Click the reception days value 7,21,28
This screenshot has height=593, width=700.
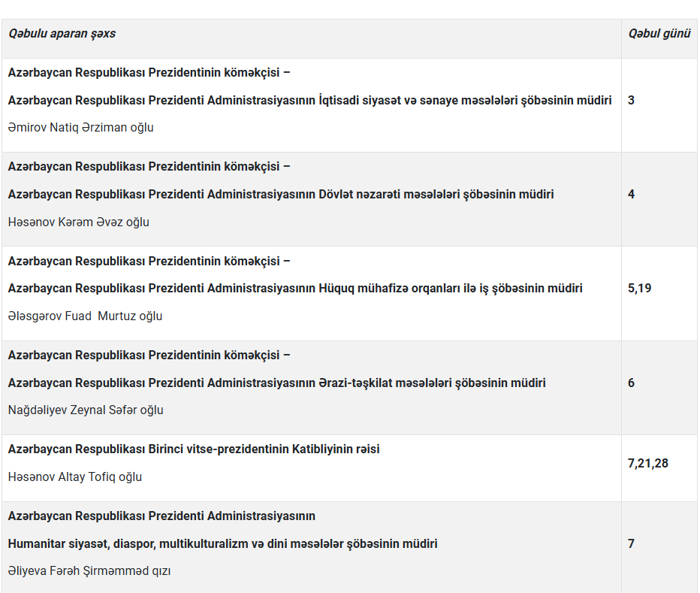pyautogui.click(x=647, y=463)
